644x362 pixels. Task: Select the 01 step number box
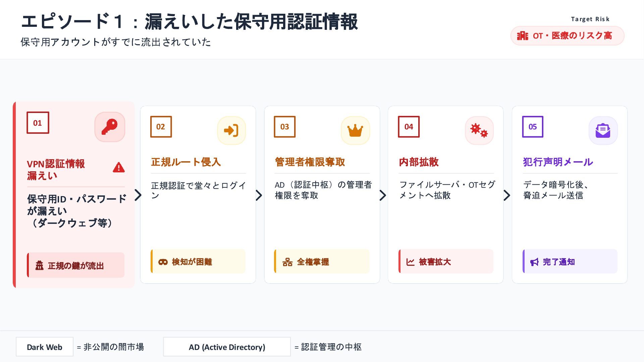(x=38, y=123)
